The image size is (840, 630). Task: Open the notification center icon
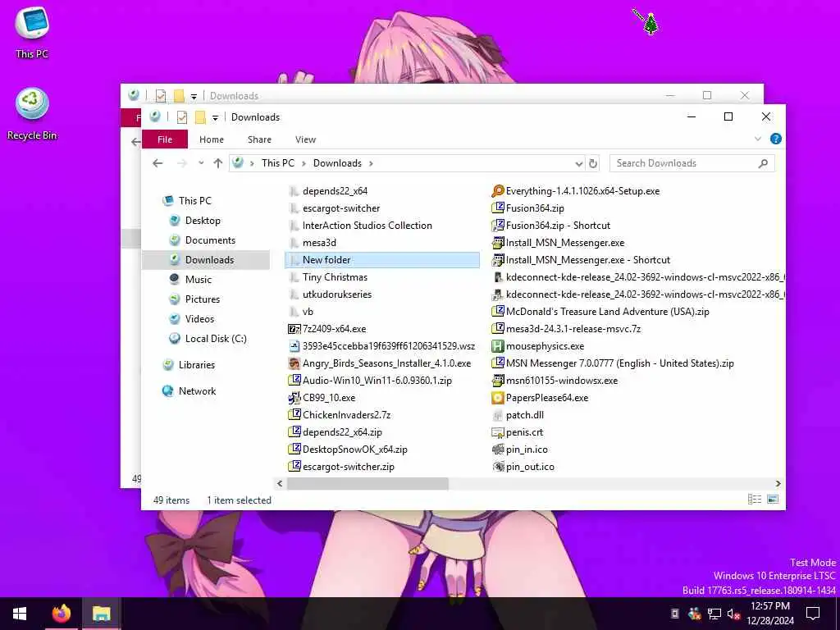pos(813,614)
